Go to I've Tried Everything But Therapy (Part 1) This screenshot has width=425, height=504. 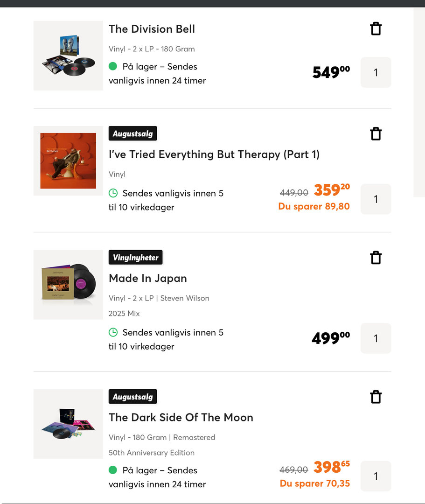click(x=214, y=154)
